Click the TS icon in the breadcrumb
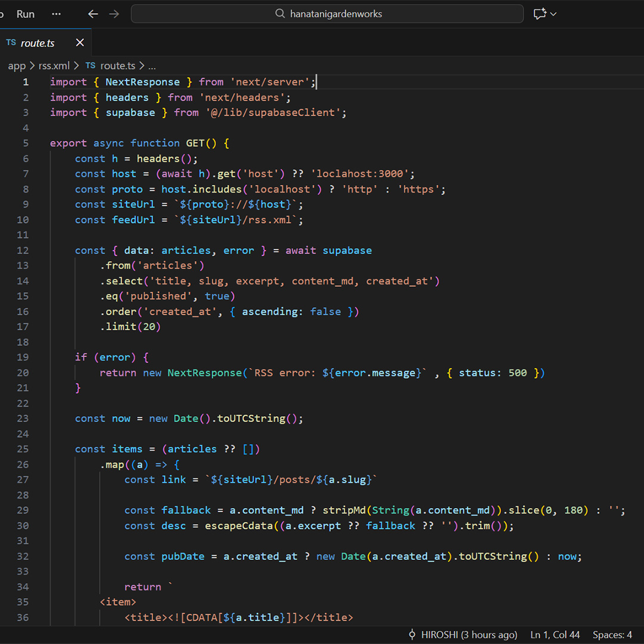The image size is (644, 644). (x=91, y=66)
